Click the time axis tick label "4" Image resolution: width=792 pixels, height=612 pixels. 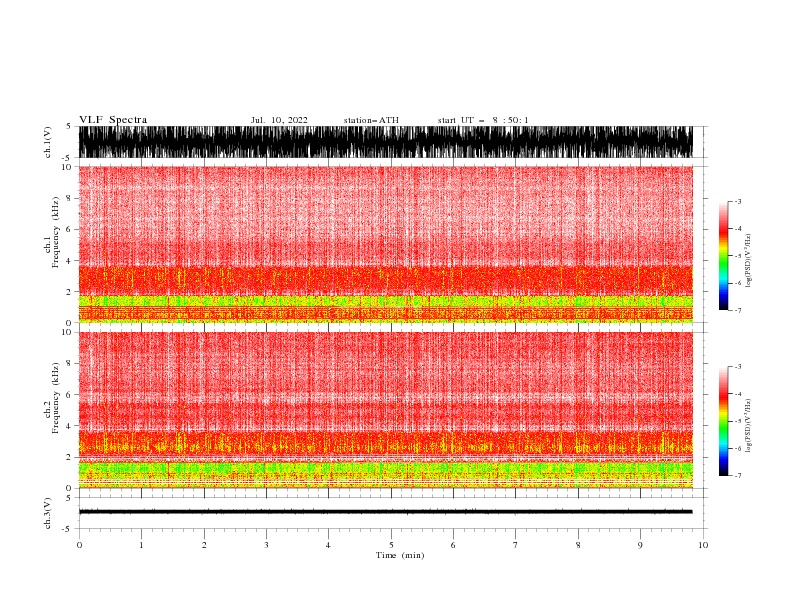tap(328, 545)
